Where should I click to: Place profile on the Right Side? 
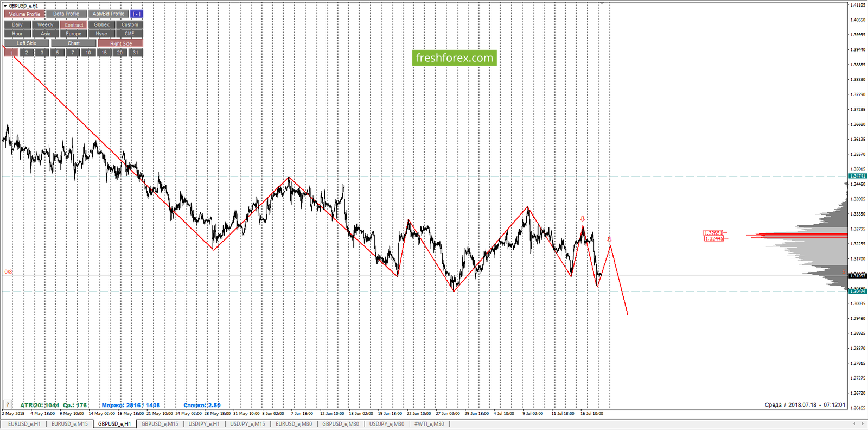coord(120,43)
